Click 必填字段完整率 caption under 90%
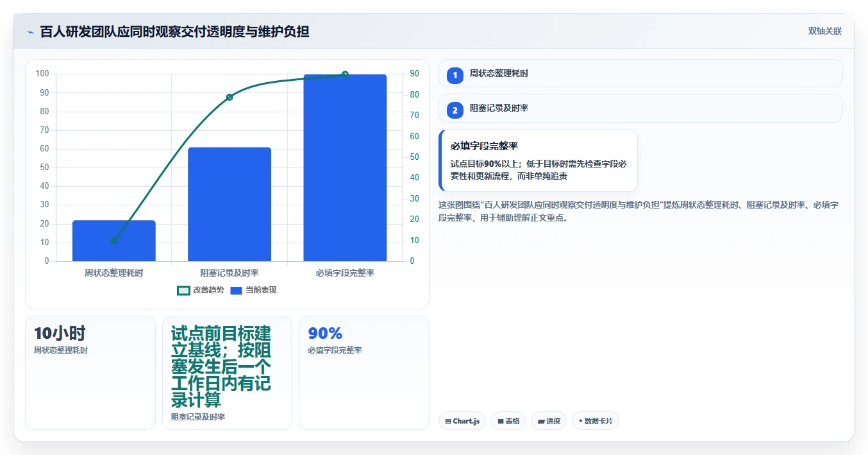The width and height of the screenshot is (868, 455). pyautogui.click(x=335, y=350)
